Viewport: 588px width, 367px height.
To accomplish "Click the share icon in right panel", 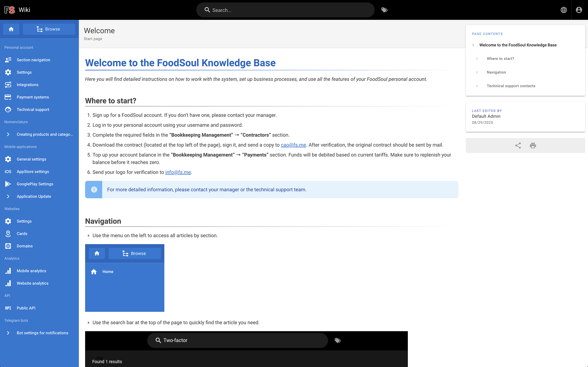I will pos(518,145).
